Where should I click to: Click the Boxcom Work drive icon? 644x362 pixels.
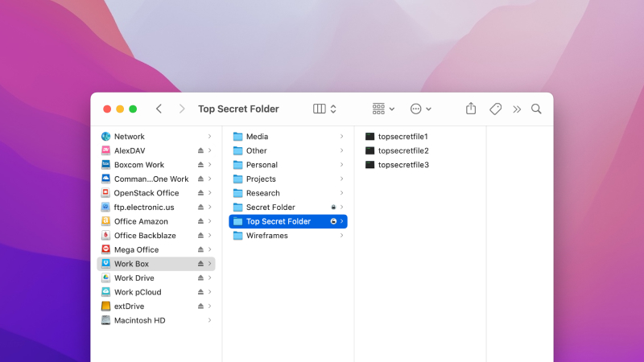(105, 165)
